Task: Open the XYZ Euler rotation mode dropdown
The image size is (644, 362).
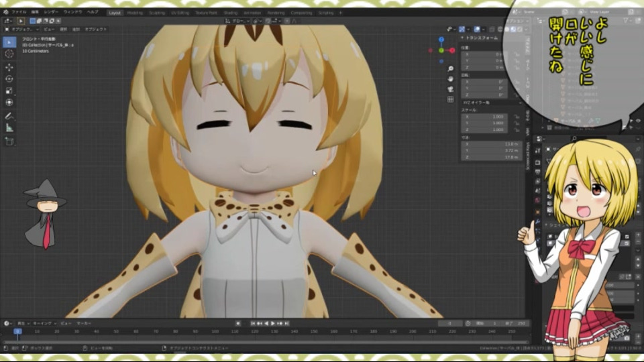Action: [491, 103]
